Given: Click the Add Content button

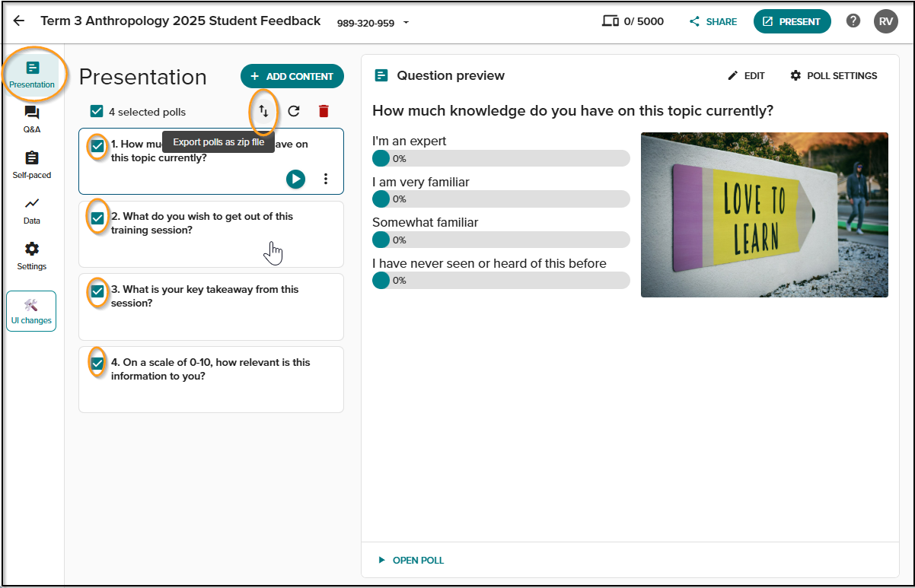Looking at the screenshot, I should tap(292, 76).
